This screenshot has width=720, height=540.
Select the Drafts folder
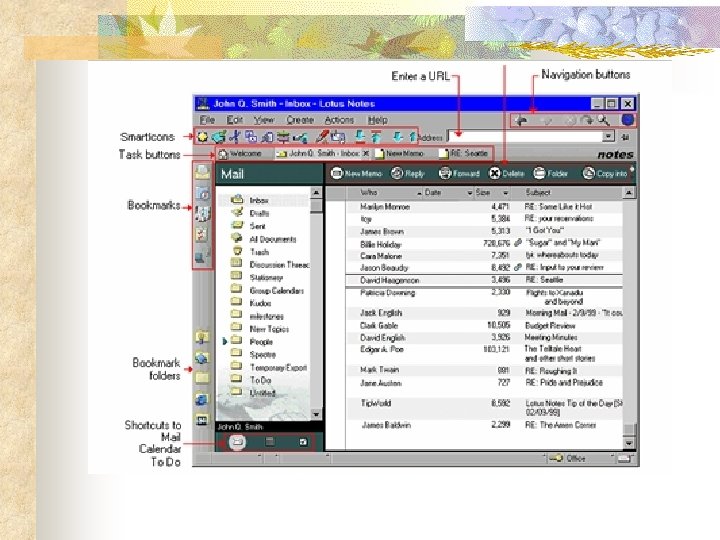[x=251, y=213]
